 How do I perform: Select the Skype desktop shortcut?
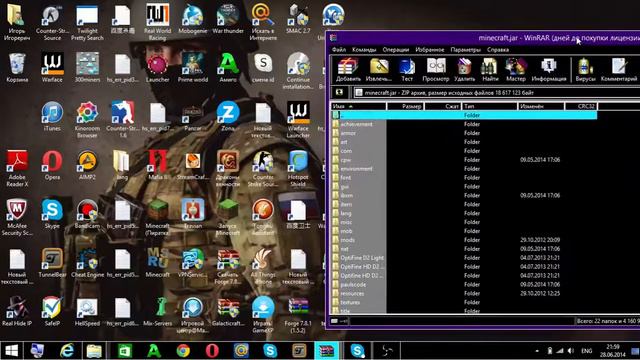(x=52, y=213)
